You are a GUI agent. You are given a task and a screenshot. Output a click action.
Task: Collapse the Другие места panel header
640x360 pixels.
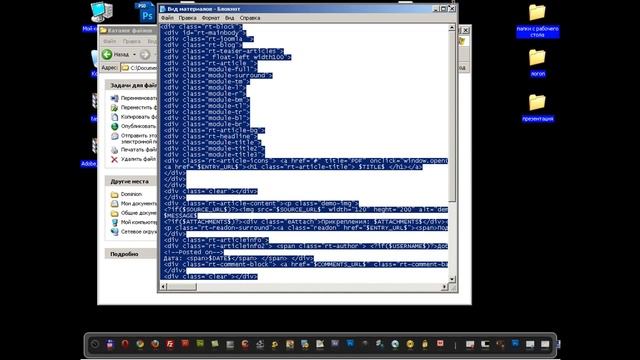tap(131, 181)
